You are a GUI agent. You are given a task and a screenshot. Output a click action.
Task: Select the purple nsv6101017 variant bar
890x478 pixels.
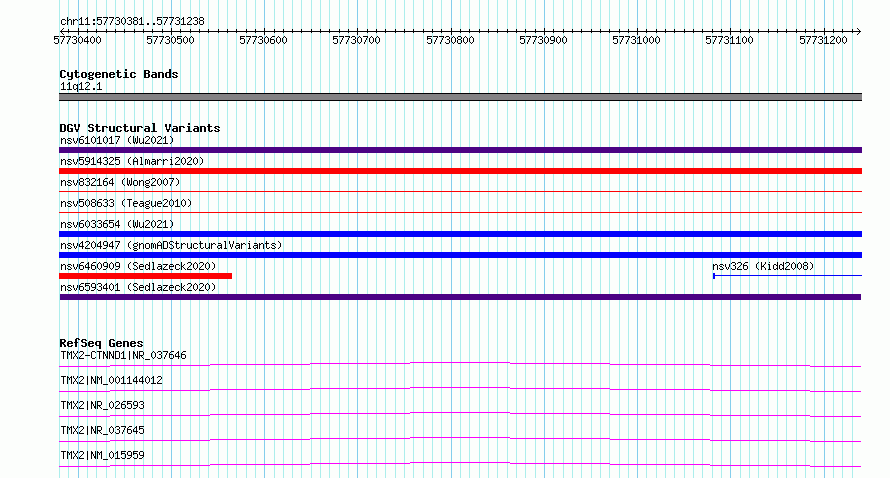[x=460, y=150]
